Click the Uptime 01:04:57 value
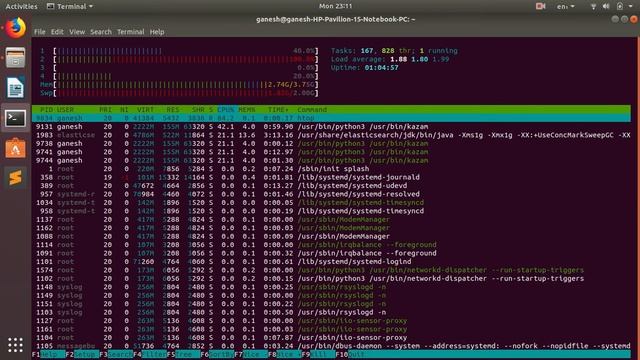 coord(381,68)
